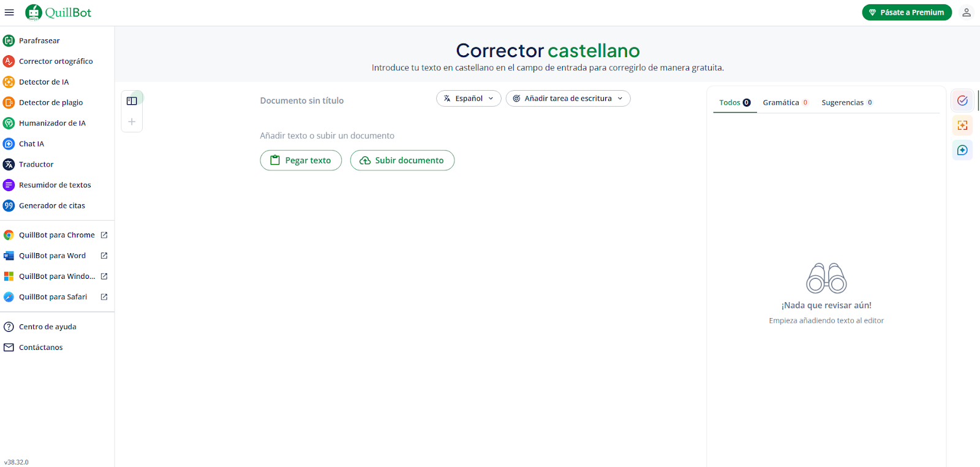Click the Generador de citas icon
Image resolution: width=980 pixels, height=467 pixels.
coord(9,205)
